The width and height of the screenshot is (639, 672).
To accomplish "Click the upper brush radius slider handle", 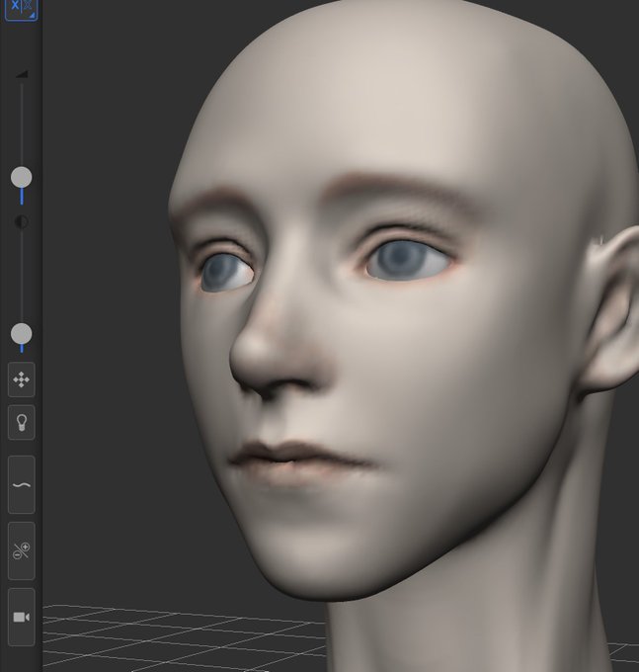I will 21,178.
